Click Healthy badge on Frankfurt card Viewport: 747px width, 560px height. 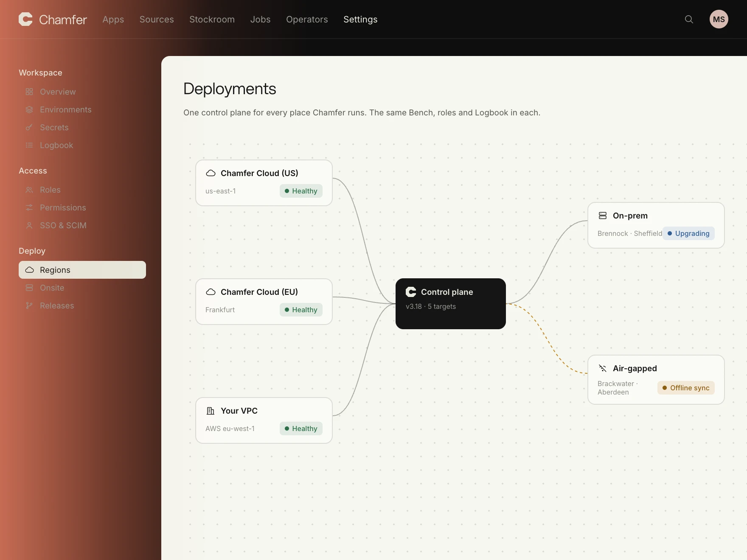click(301, 310)
